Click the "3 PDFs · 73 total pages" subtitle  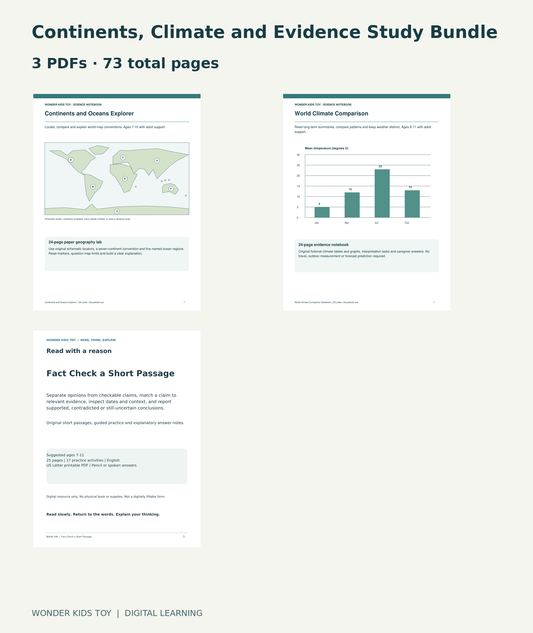[x=125, y=63]
